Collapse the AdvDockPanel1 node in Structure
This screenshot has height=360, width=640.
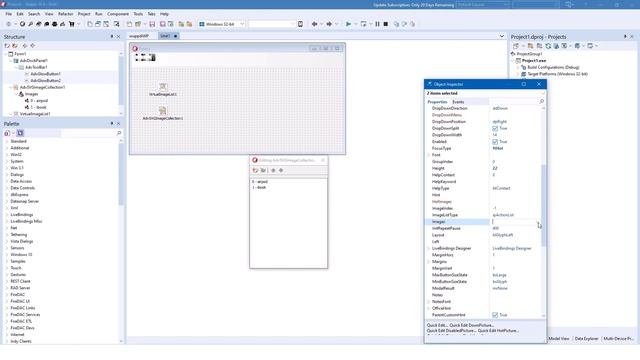[11, 60]
